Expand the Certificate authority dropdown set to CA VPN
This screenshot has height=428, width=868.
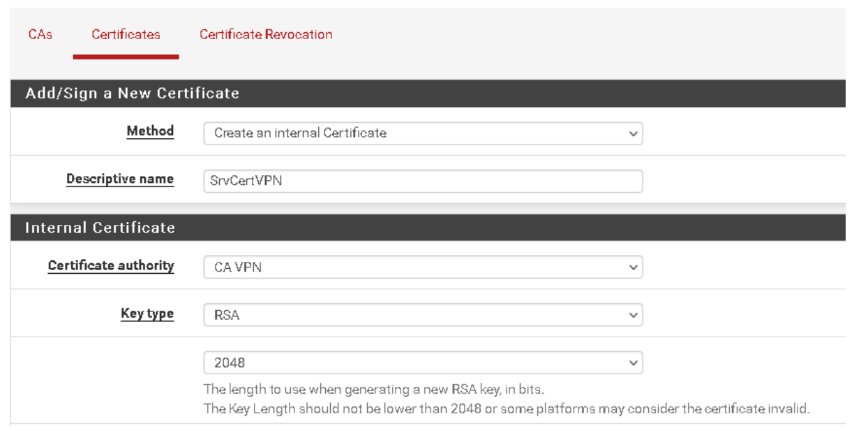coord(422,267)
